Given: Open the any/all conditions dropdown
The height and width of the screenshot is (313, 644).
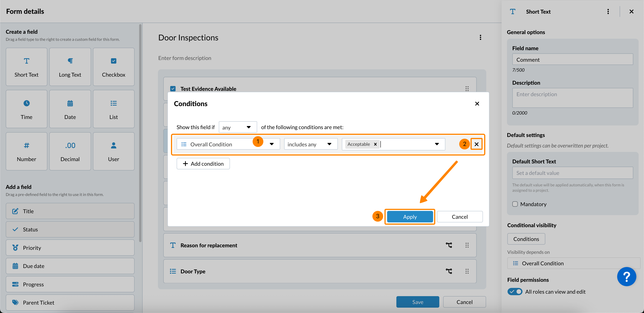Looking at the screenshot, I should click(x=237, y=127).
